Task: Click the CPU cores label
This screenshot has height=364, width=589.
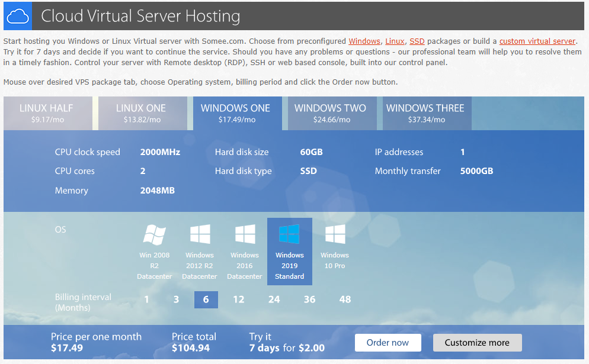Action: [x=75, y=171]
